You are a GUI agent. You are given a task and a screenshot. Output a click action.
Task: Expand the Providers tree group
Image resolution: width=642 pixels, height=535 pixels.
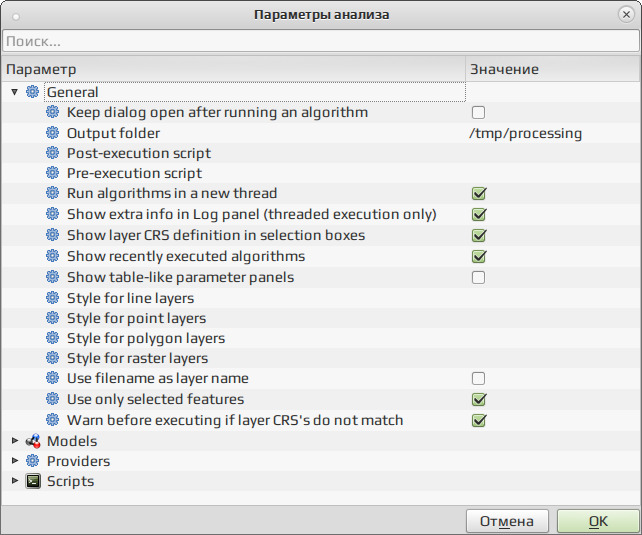(15, 461)
